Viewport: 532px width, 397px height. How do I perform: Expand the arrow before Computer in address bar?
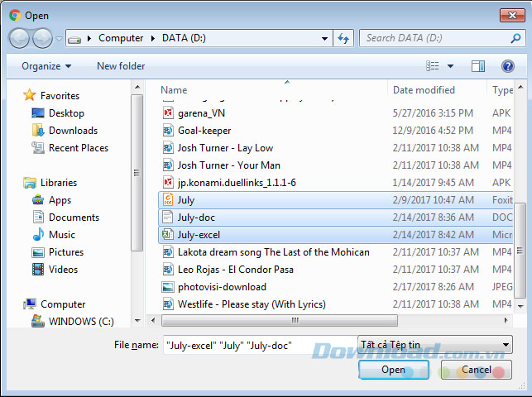(x=89, y=38)
